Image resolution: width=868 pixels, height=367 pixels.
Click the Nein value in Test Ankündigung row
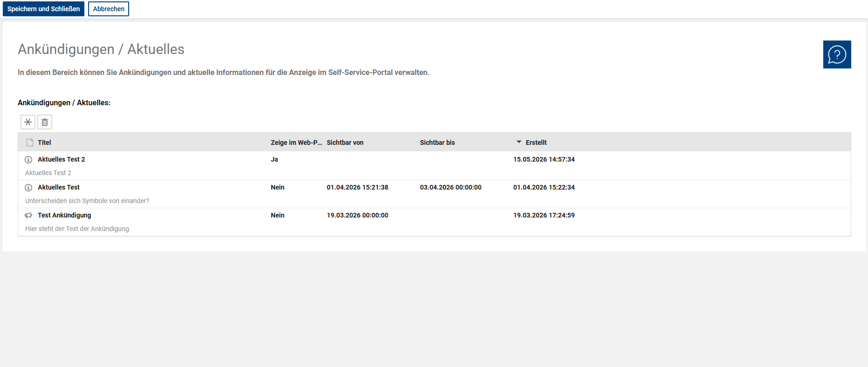pos(277,215)
